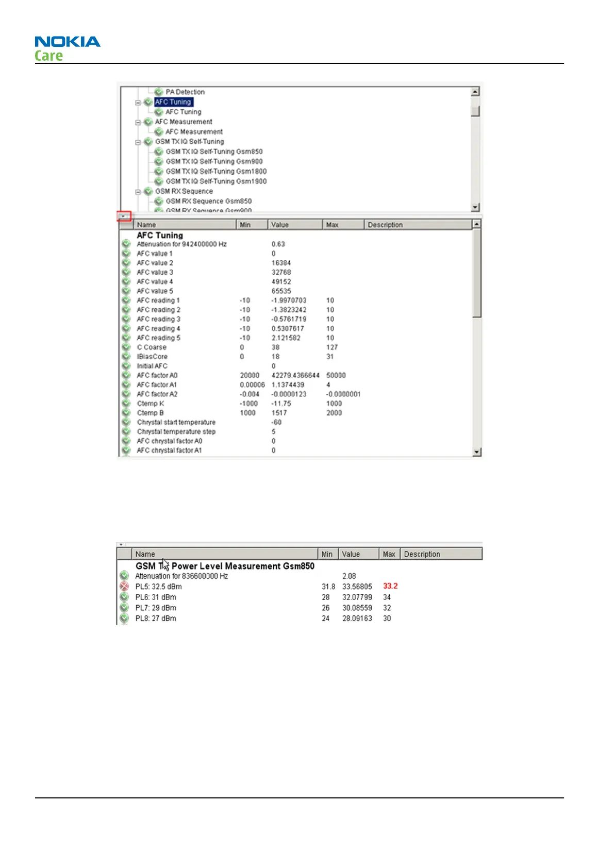Select the GSM RX Sequence Gsm850 item
The height and width of the screenshot is (868, 614).
(x=209, y=201)
